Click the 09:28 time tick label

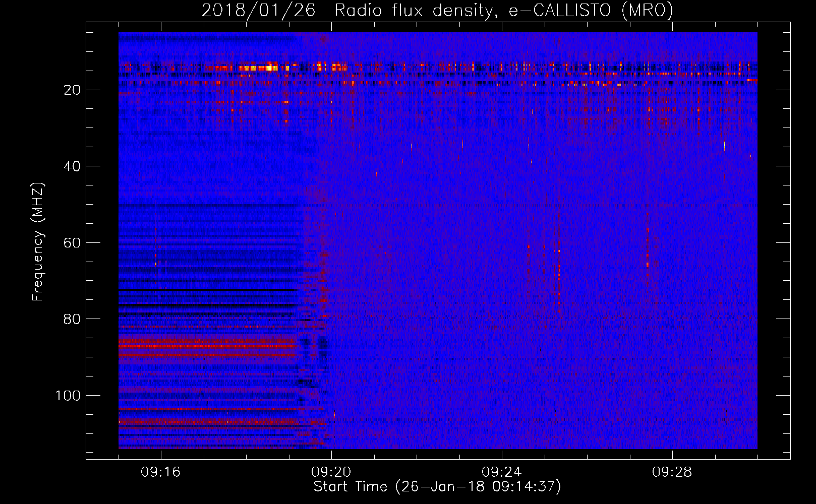point(672,472)
